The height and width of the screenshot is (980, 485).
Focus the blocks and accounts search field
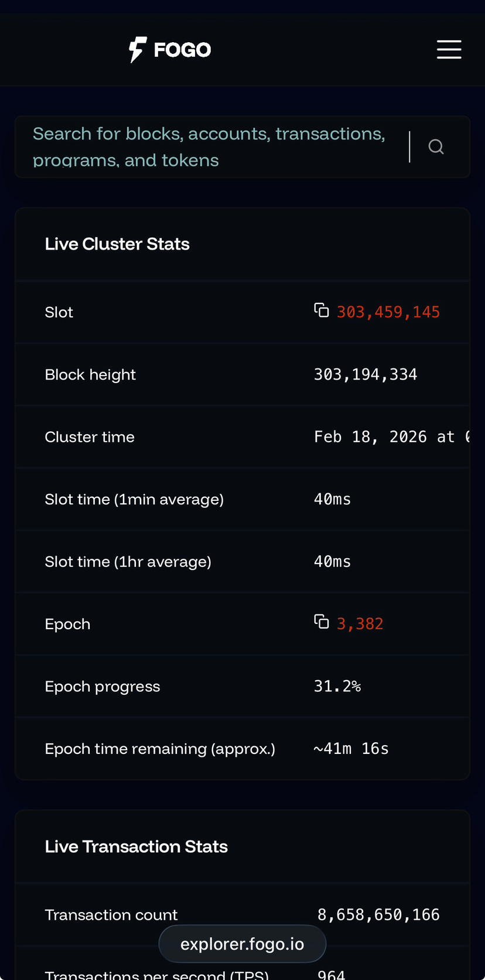pos(211,146)
